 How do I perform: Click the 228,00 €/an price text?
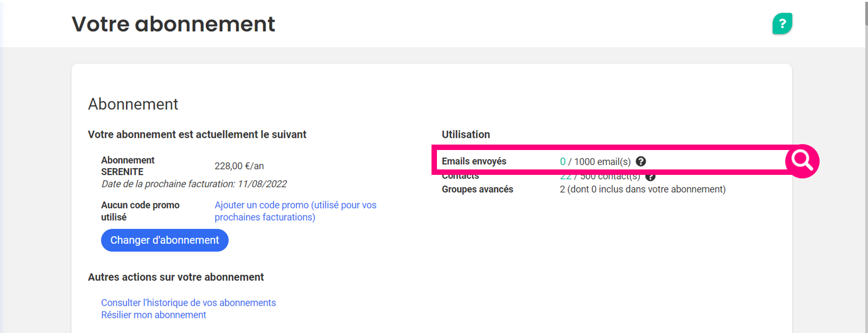[239, 166]
